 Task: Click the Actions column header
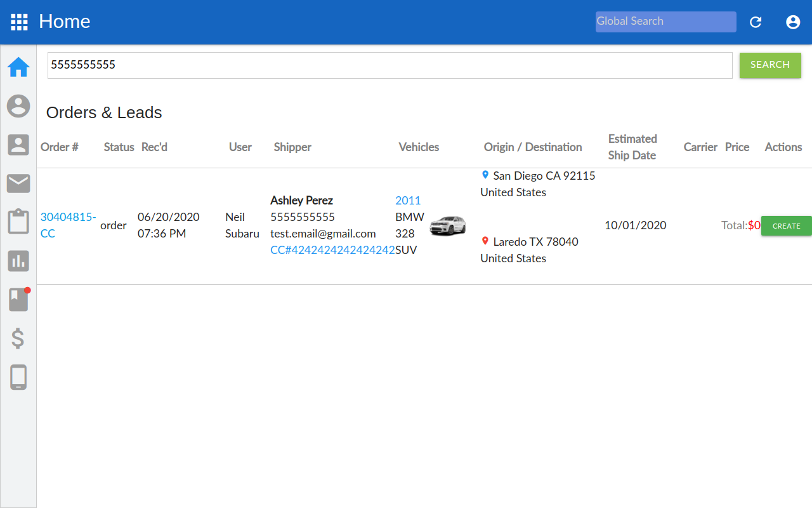pos(783,147)
